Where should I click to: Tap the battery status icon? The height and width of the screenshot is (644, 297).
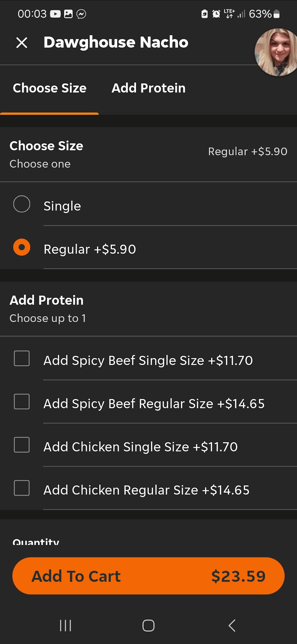(276, 14)
